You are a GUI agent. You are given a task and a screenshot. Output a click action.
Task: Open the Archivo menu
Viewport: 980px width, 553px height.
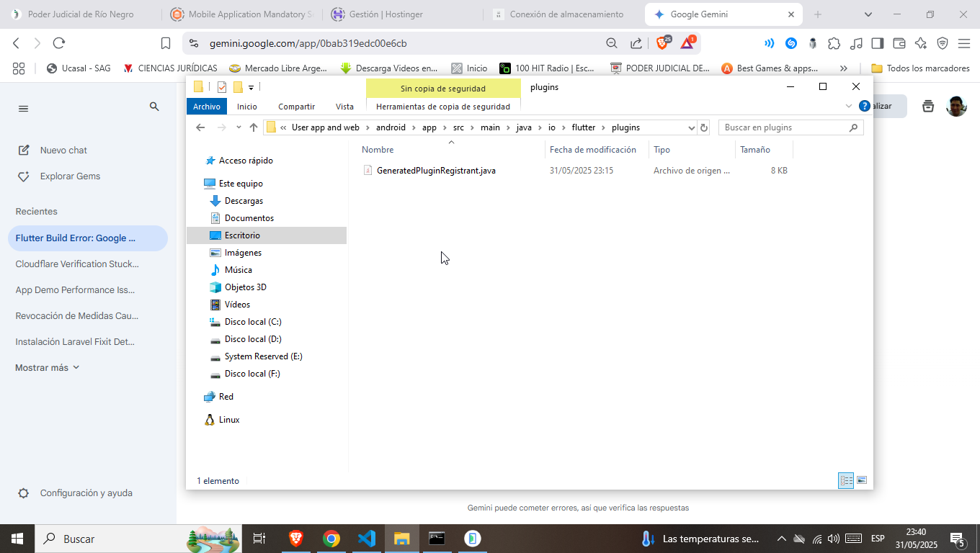click(206, 107)
